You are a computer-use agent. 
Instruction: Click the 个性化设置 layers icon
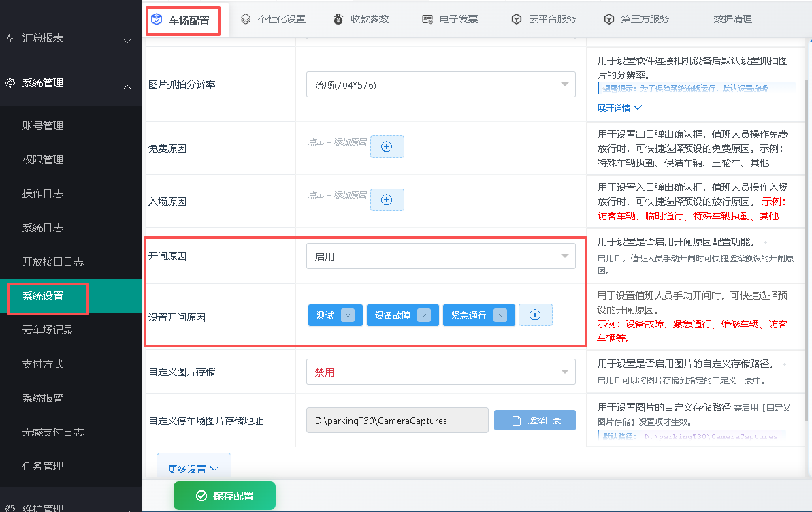click(246, 19)
